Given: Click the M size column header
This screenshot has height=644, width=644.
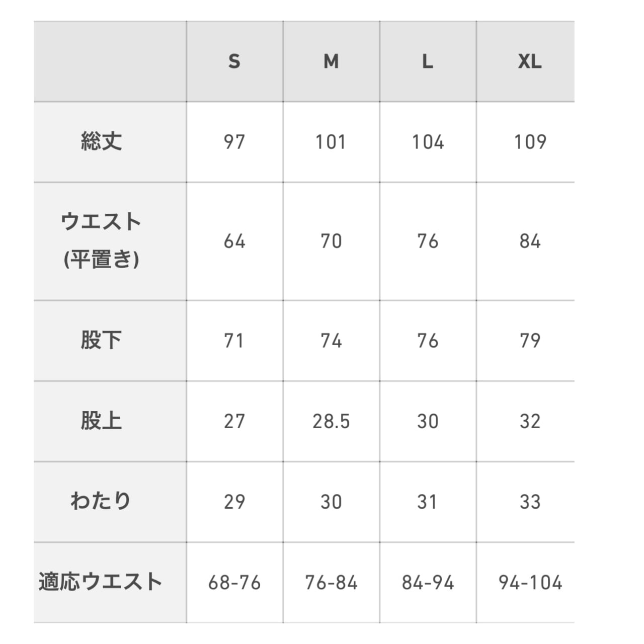Looking at the screenshot, I should point(331,61).
